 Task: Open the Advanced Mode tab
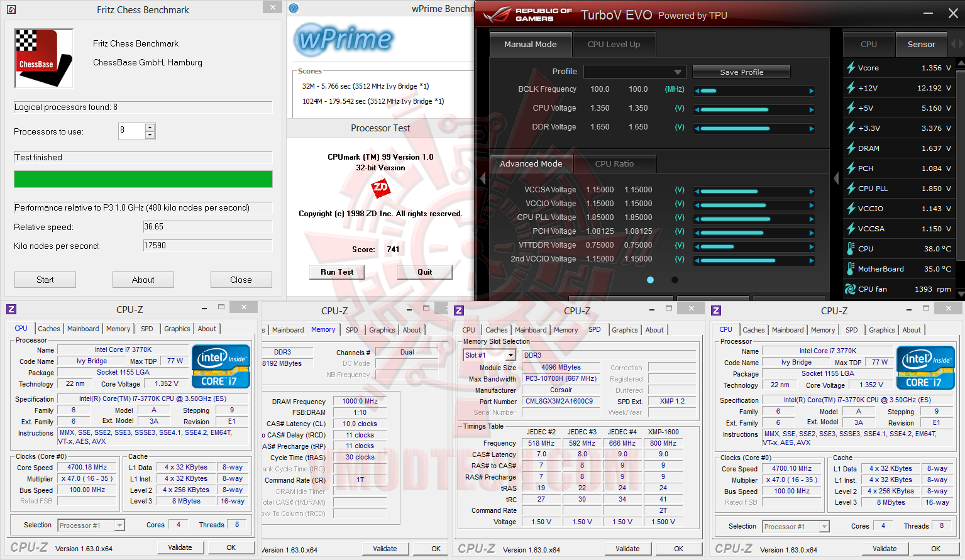point(531,164)
